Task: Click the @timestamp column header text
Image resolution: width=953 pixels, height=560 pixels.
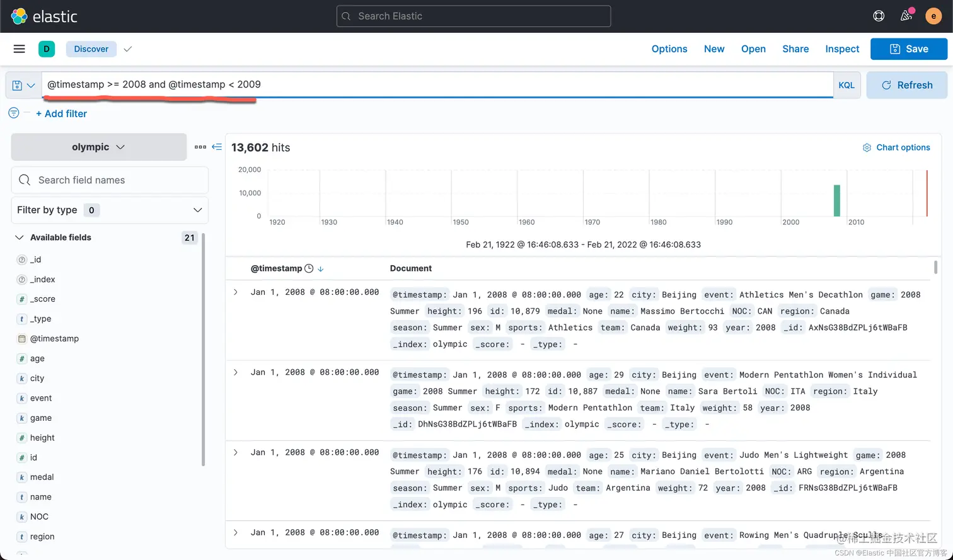Action: click(276, 268)
